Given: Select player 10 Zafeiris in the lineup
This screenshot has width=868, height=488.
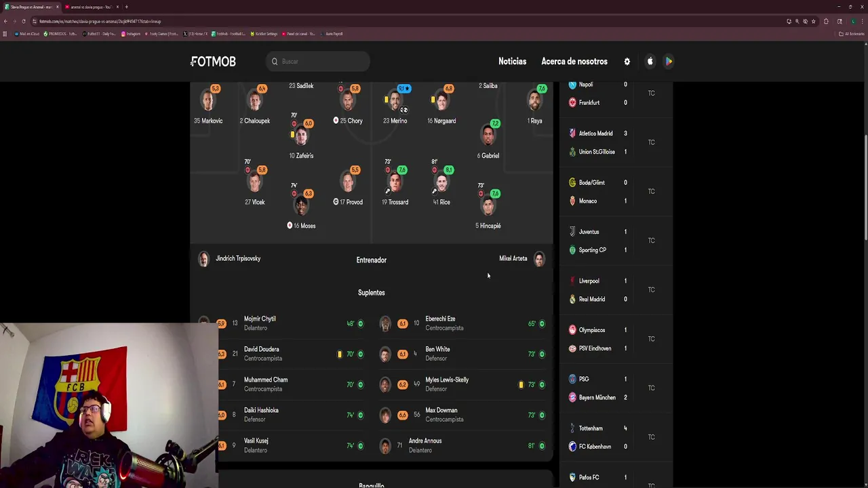Looking at the screenshot, I should (x=301, y=140).
